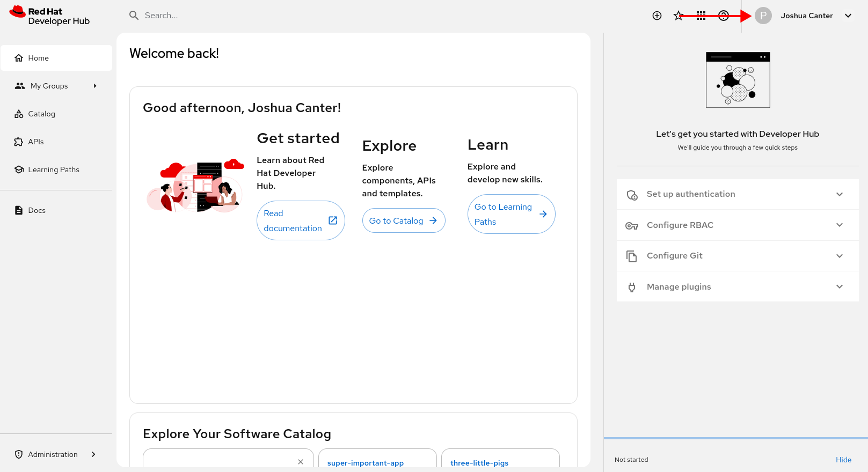Open the user menu dropdown arrow
The width and height of the screenshot is (868, 472).
point(848,16)
